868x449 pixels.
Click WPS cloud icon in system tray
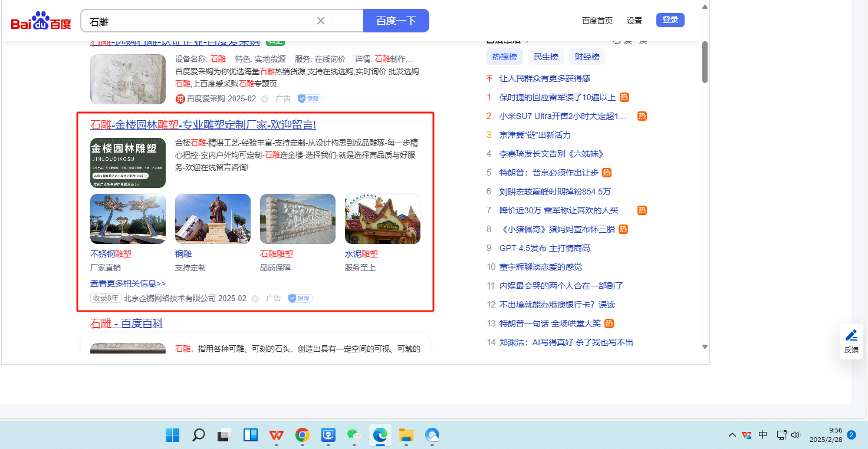tap(747, 435)
